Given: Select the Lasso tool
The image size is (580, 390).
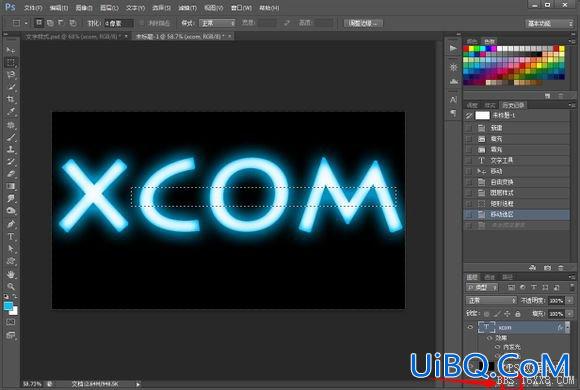Looking at the screenshot, I should pos(11,75).
